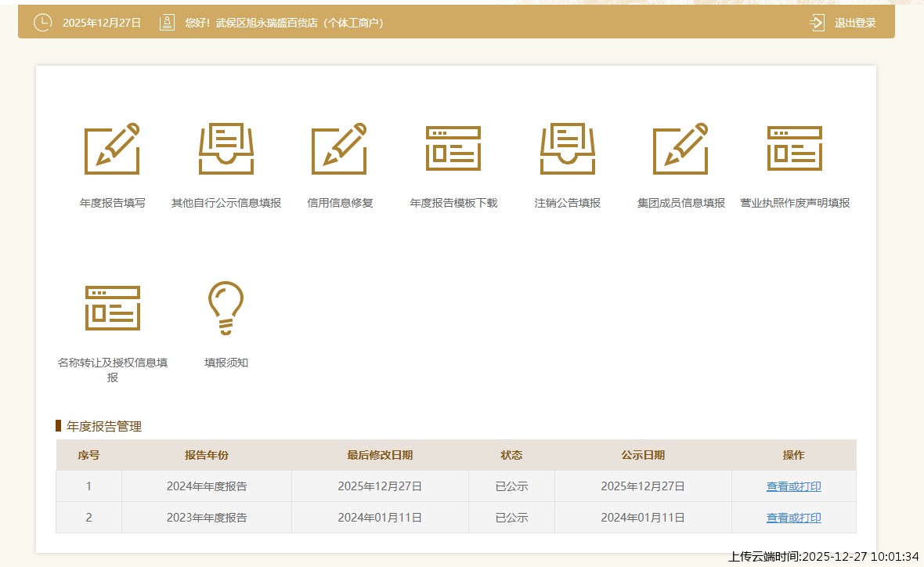Click the 集团成员信息填报 pencil icon
This screenshot has width=924, height=567.
[x=680, y=149]
